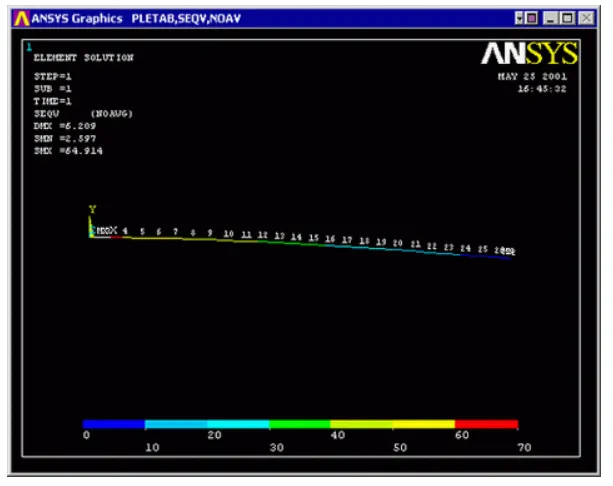
Task: Click the ELEMENT SOLUTION heading
Action: point(83,58)
